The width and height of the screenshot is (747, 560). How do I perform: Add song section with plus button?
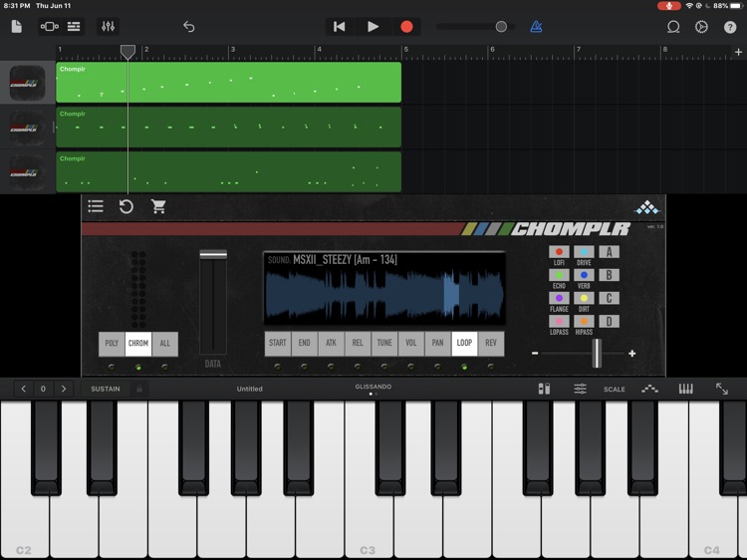click(x=738, y=52)
